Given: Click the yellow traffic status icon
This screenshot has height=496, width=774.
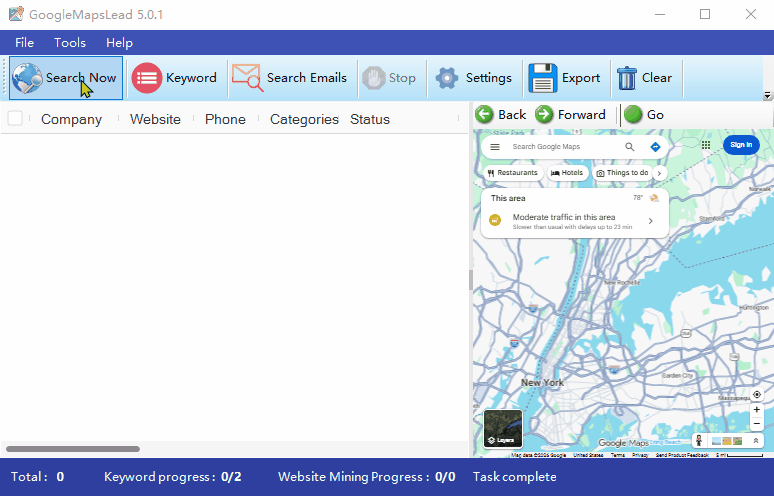Looking at the screenshot, I should point(495,221).
